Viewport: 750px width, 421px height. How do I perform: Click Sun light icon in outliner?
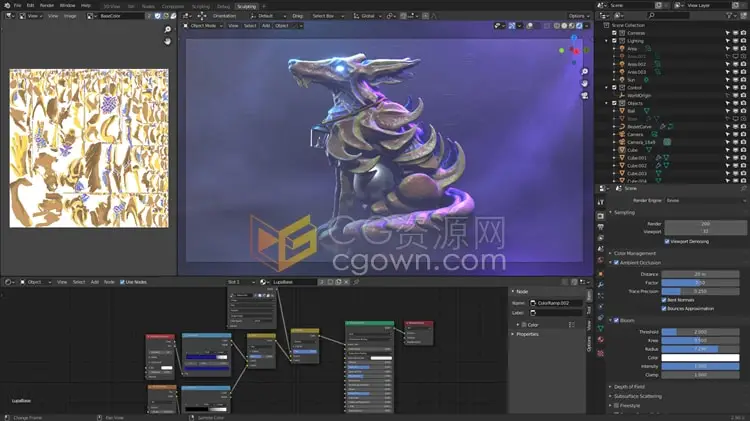point(622,80)
